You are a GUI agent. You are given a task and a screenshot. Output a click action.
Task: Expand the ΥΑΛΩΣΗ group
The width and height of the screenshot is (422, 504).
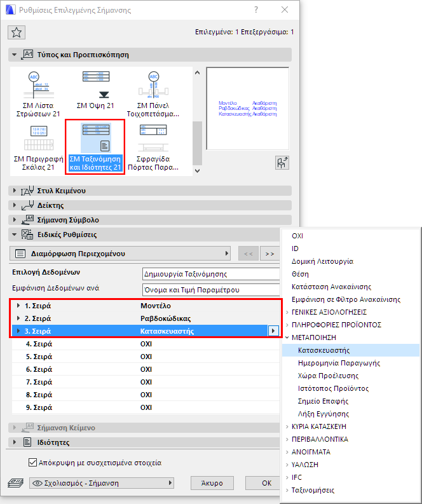tap(287, 465)
